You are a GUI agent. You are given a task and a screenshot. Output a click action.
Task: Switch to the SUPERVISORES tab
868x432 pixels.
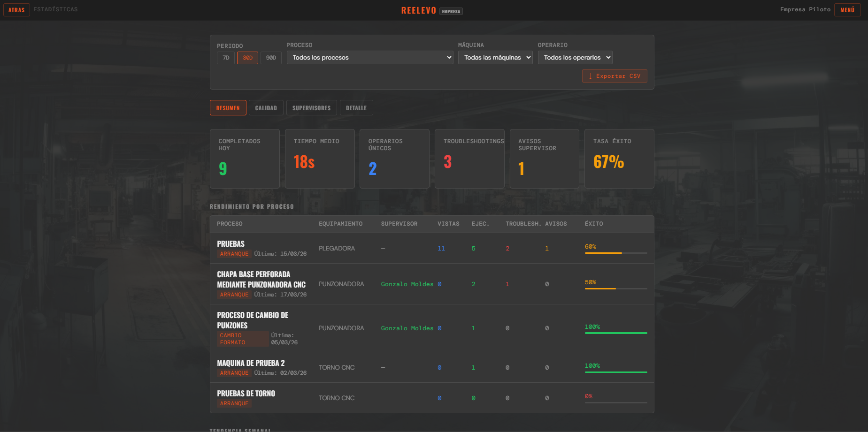(x=311, y=107)
